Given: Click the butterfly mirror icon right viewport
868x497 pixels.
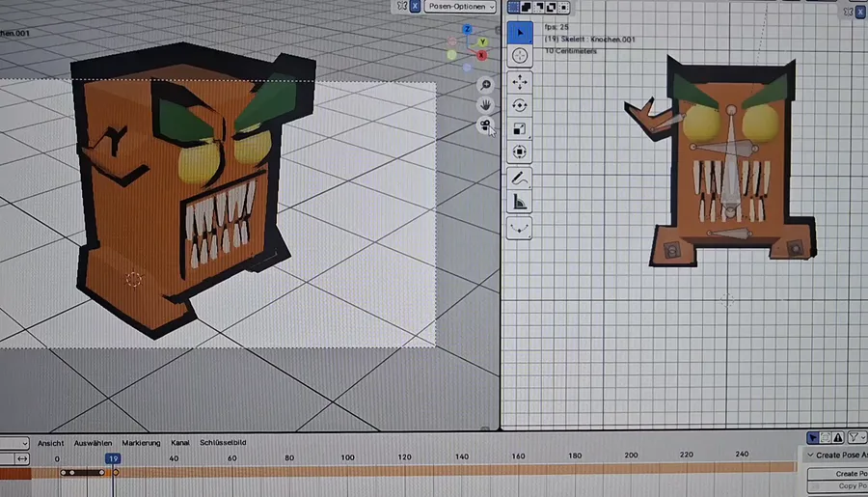Looking at the screenshot, I should click(x=848, y=12).
